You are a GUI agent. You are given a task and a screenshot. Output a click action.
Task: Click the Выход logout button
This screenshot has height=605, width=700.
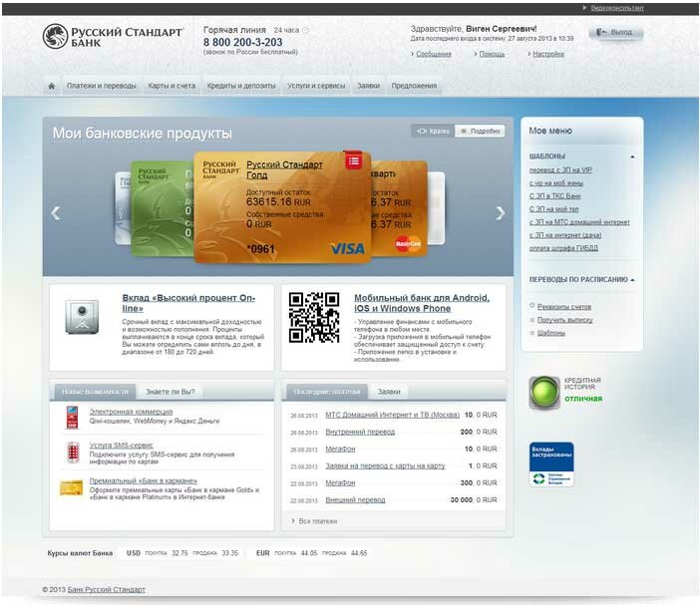(x=615, y=33)
